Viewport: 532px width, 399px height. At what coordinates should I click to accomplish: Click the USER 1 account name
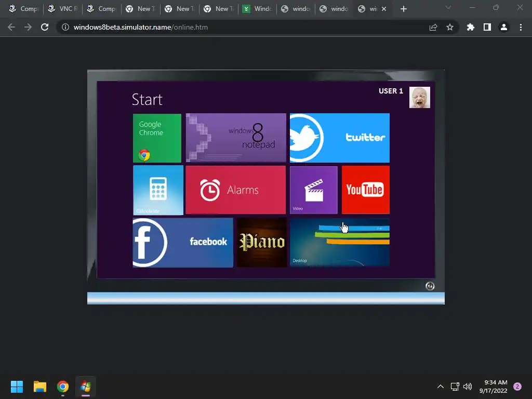(x=391, y=91)
